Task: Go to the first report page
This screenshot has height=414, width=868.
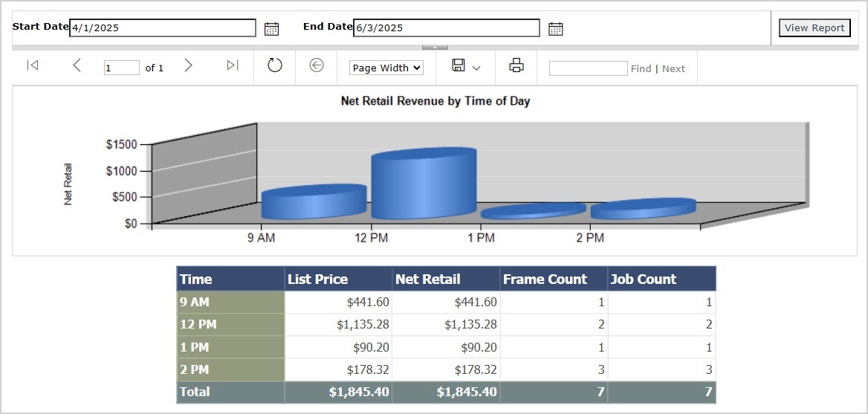Action: [33, 65]
